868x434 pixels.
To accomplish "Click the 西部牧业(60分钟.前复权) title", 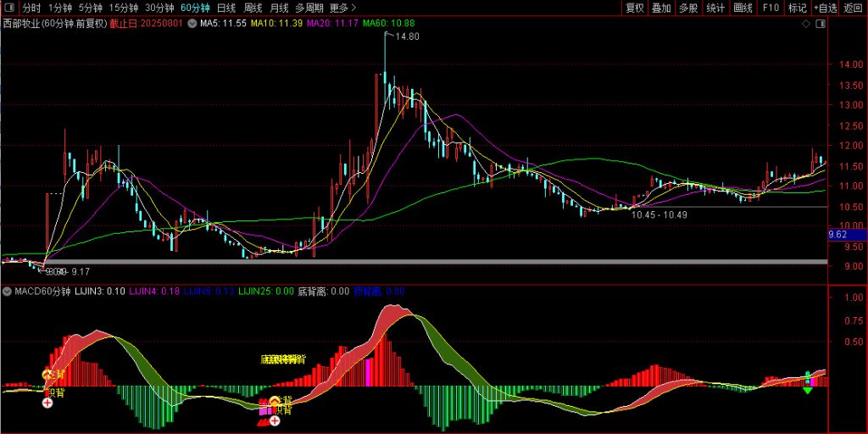I will (x=54, y=24).
